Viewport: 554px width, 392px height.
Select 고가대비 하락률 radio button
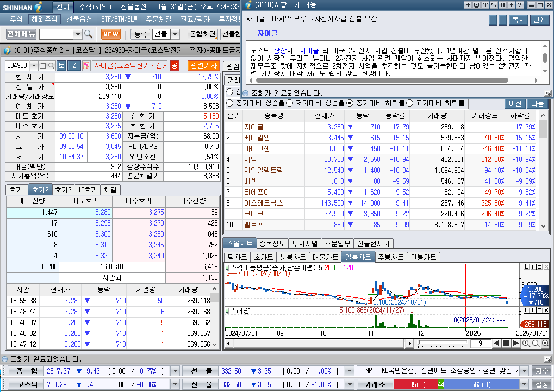pyautogui.click(x=410, y=103)
